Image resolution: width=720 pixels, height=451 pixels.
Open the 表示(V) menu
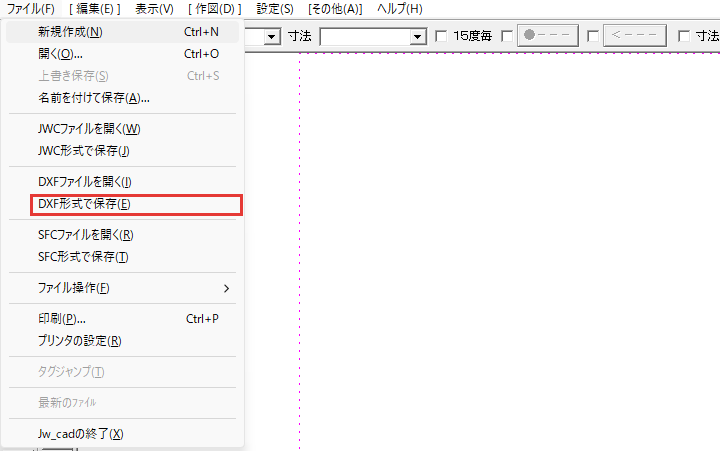pyautogui.click(x=154, y=9)
